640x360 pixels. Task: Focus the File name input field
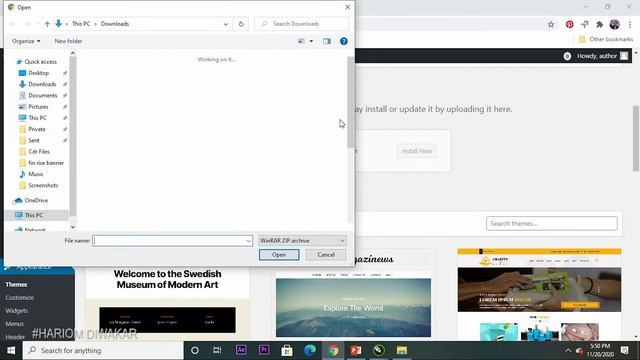[169, 241]
